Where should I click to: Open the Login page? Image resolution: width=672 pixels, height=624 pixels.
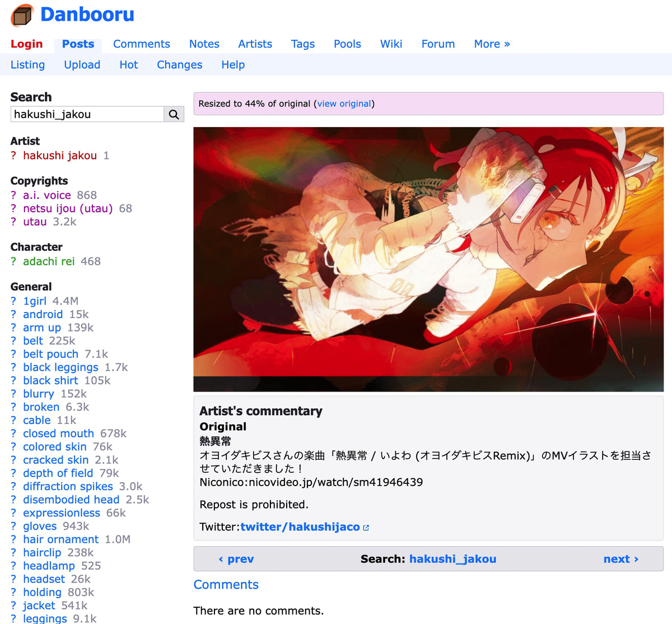pos(26,44)
